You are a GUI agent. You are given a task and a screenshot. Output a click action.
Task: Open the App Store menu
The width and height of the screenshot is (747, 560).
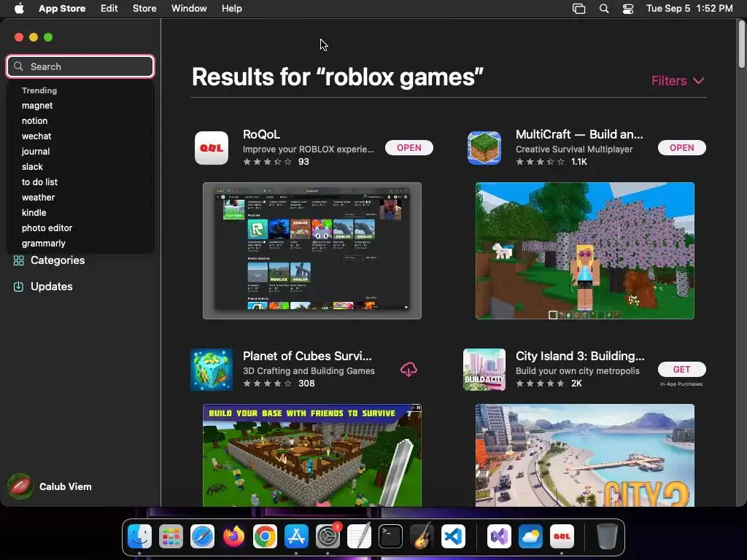click(x=62, y=9)
